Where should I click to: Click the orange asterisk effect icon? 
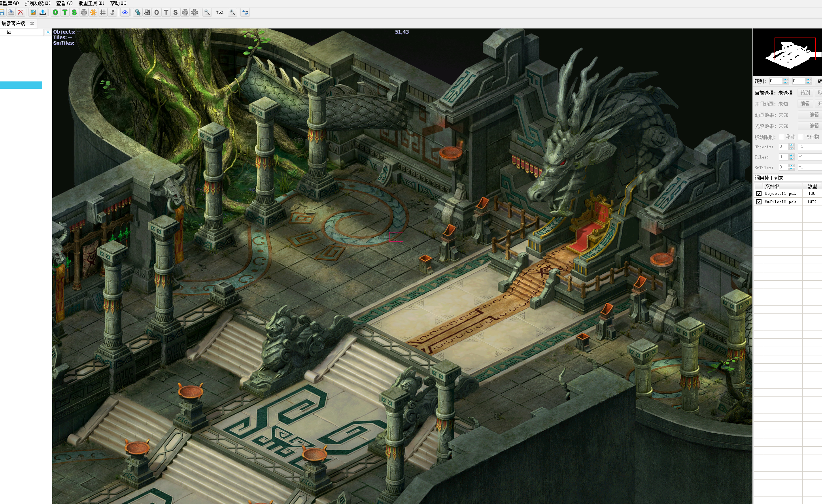pyautogui.click(x=93, y=12)
